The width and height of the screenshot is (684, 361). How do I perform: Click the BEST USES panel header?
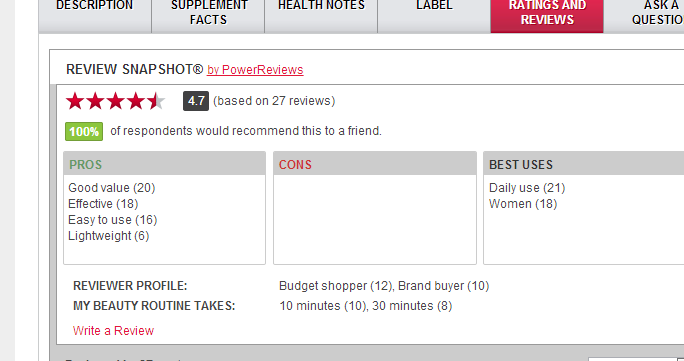pos(584,164)
